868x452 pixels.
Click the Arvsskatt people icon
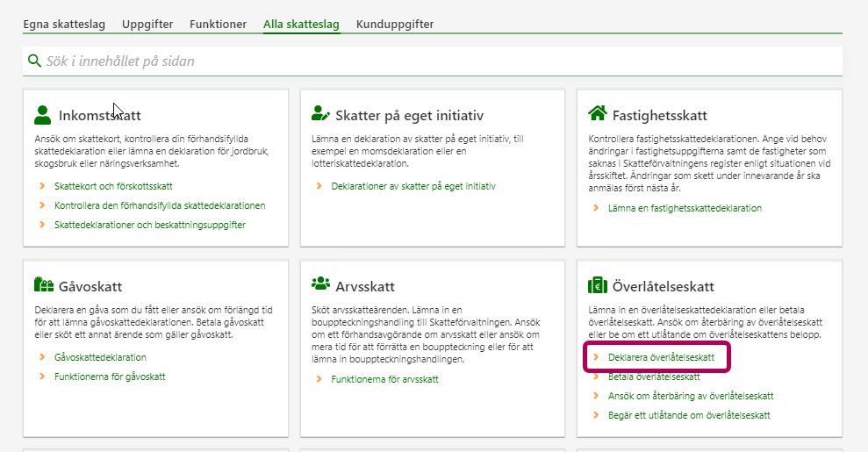(x=320, y=285)
